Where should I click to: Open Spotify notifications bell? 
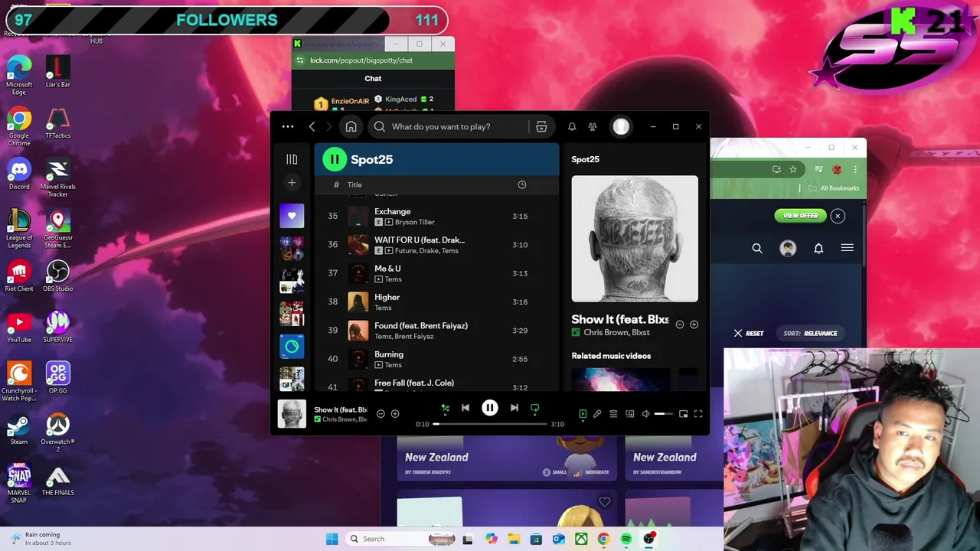[572, 126]
